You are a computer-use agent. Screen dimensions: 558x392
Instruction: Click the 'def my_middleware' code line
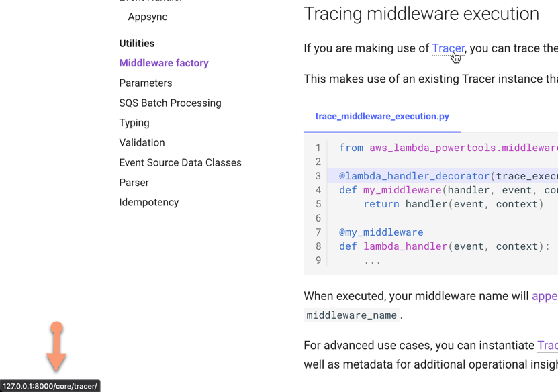(x=449, y=190)
